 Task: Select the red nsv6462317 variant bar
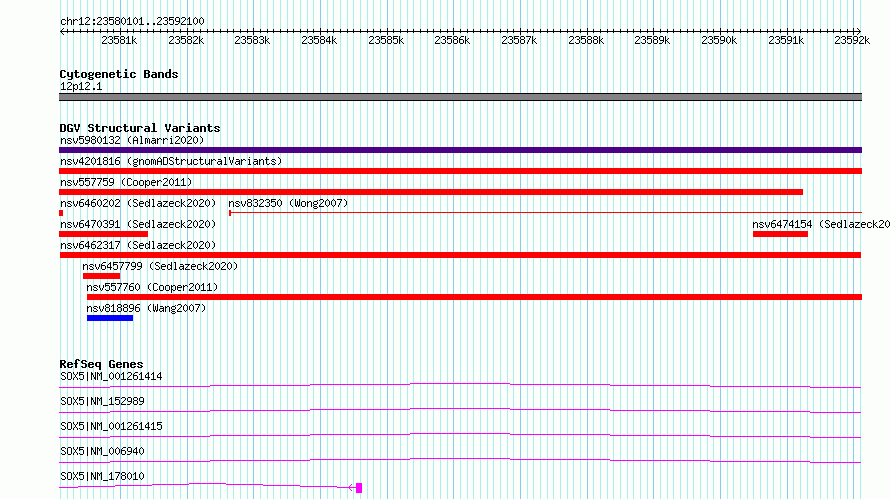point(460,255)
